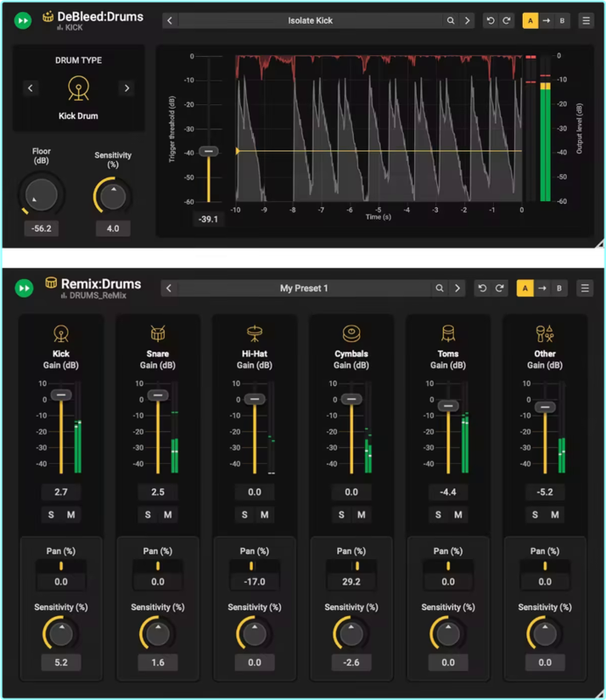
Task: Click the Kick channel icon
Action: (x=60, y=334)
